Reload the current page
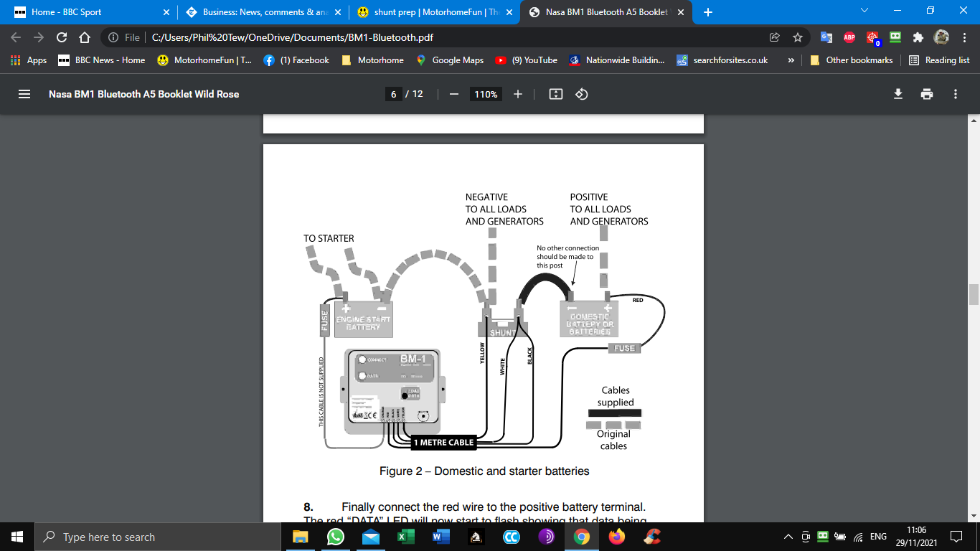This screenshot has width=980, height=551. point(62,37)
